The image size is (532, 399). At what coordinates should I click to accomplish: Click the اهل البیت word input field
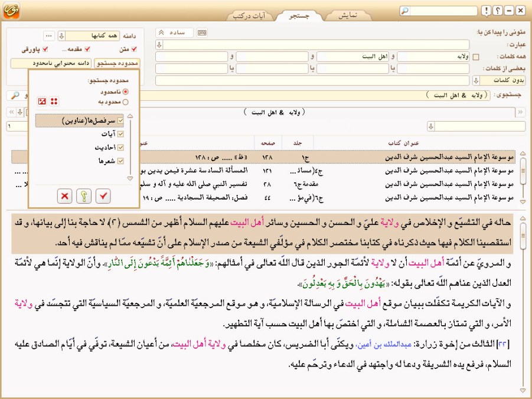(353, 57)
